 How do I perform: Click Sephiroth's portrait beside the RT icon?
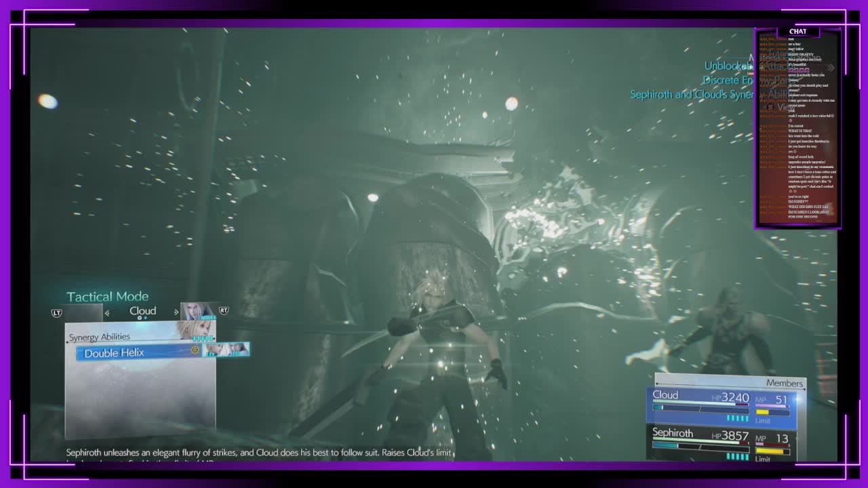(199, 311)
